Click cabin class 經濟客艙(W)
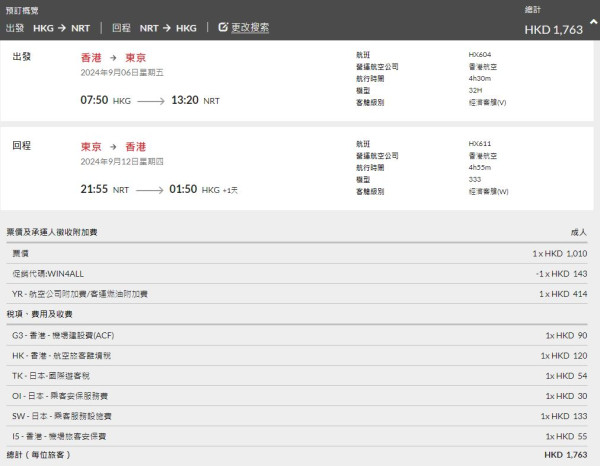The height and width of the screenshot is (466, 600). point(488,192)
